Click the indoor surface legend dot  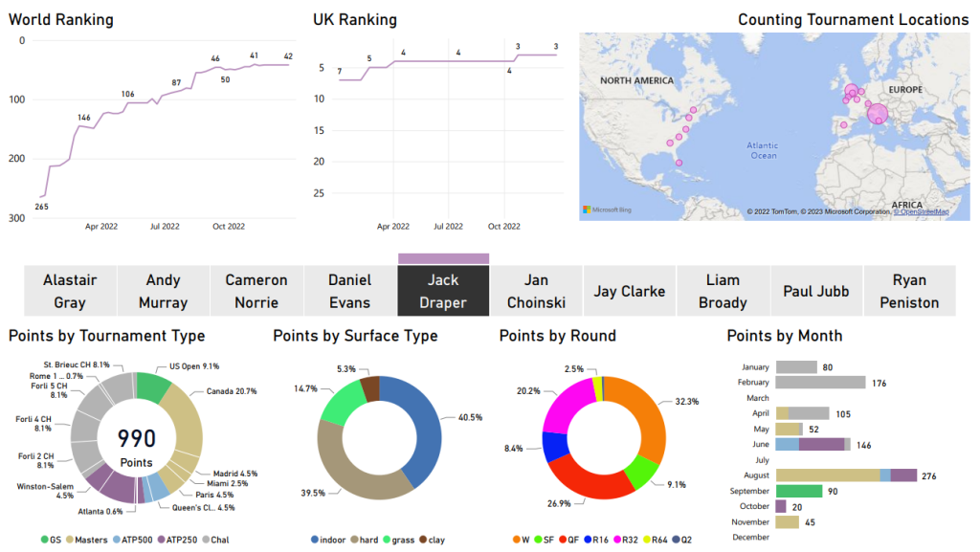(x=317, y=540)
